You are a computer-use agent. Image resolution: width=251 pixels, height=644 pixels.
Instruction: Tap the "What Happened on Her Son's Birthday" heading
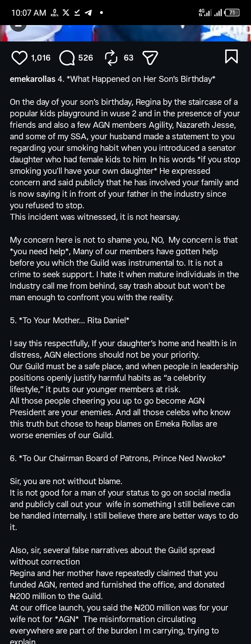coord(140,79)
